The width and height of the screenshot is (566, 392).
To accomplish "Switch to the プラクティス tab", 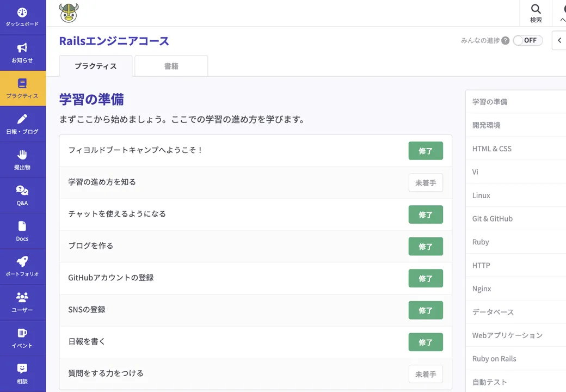I will [96, 66].
